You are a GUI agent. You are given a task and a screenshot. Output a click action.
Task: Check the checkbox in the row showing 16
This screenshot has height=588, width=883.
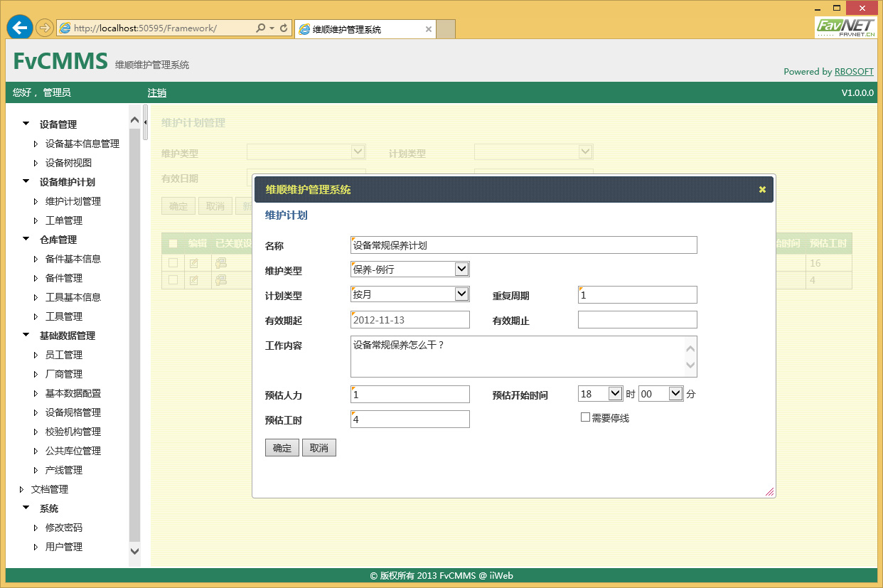click(x=173, y=263)
